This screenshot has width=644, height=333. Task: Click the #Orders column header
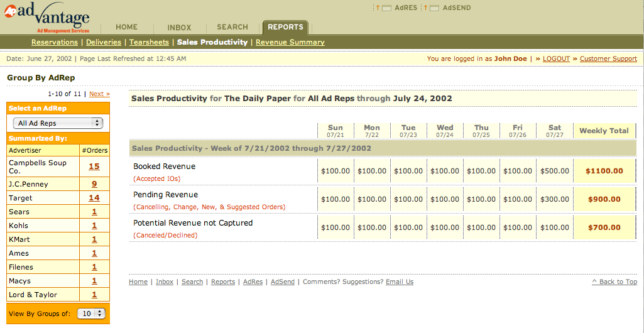point(94,151)
